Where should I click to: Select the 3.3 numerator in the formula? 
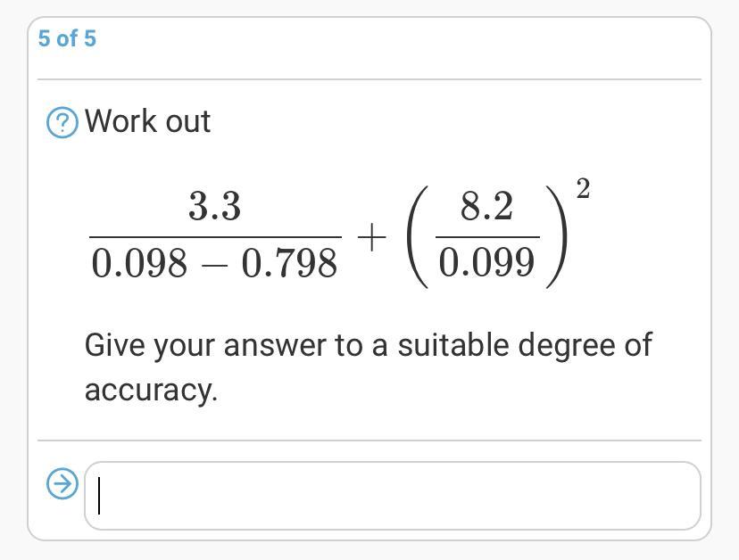coord(215,207)
